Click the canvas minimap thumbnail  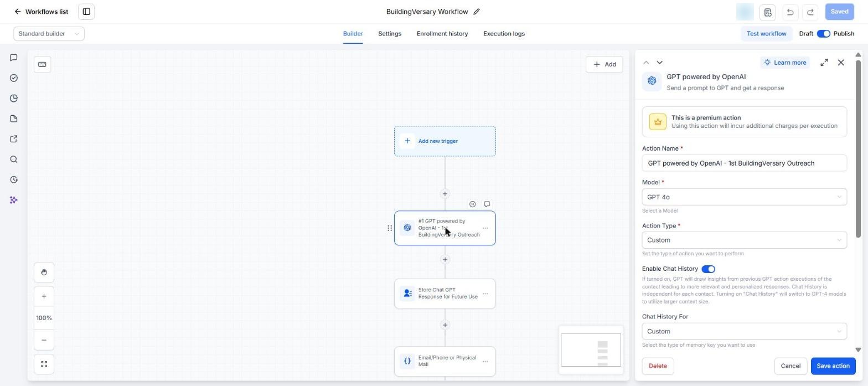pos(591,350)
